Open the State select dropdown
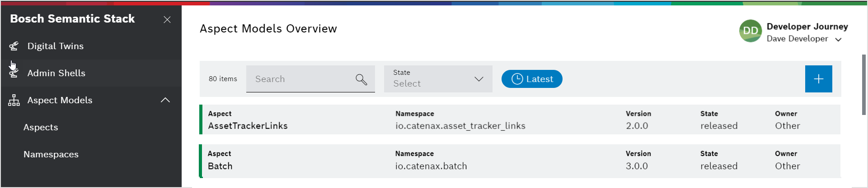 [438, 79]
